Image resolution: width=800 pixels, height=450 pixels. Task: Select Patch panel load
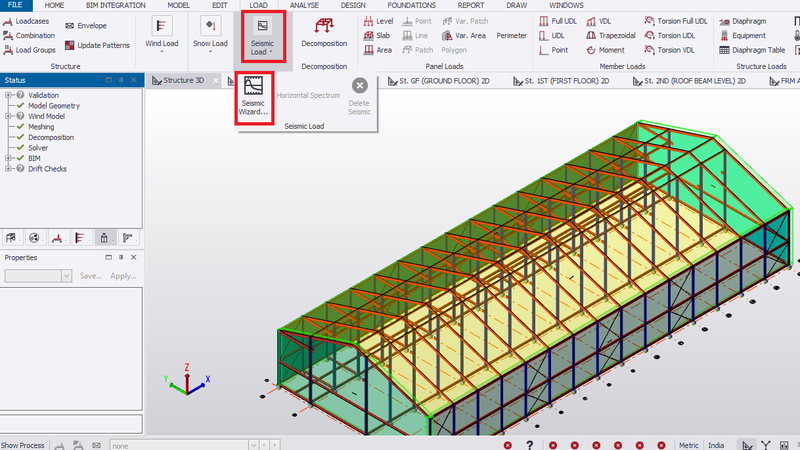coord(418,50)
